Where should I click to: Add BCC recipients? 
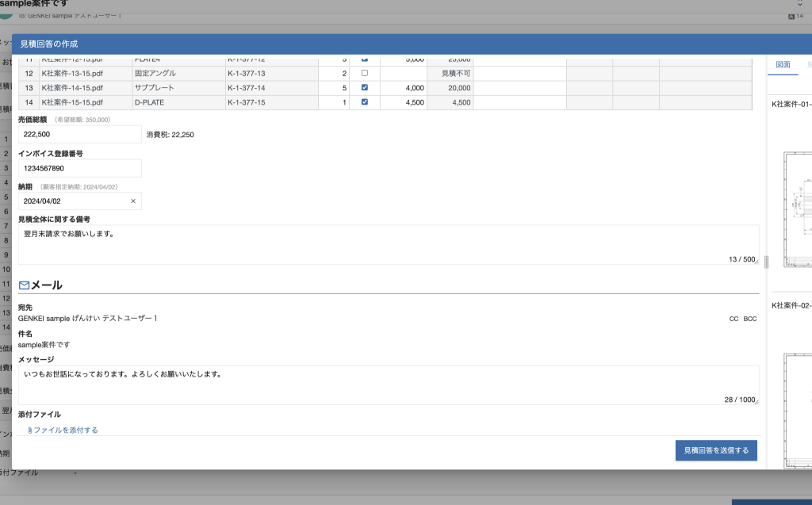(750, 319)
